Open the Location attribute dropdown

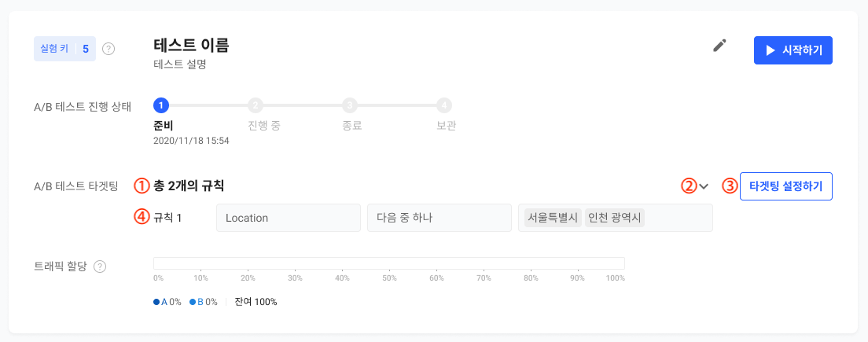point(289,218)
